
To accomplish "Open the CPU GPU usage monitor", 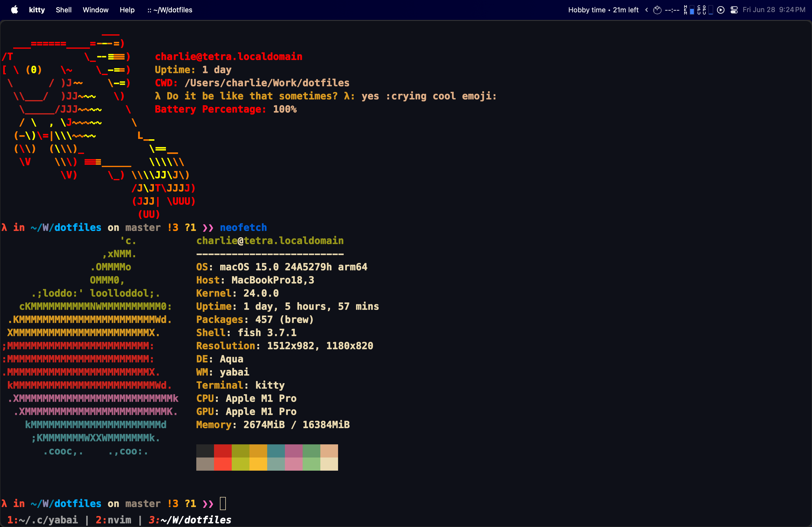I will tap(705, 10).
